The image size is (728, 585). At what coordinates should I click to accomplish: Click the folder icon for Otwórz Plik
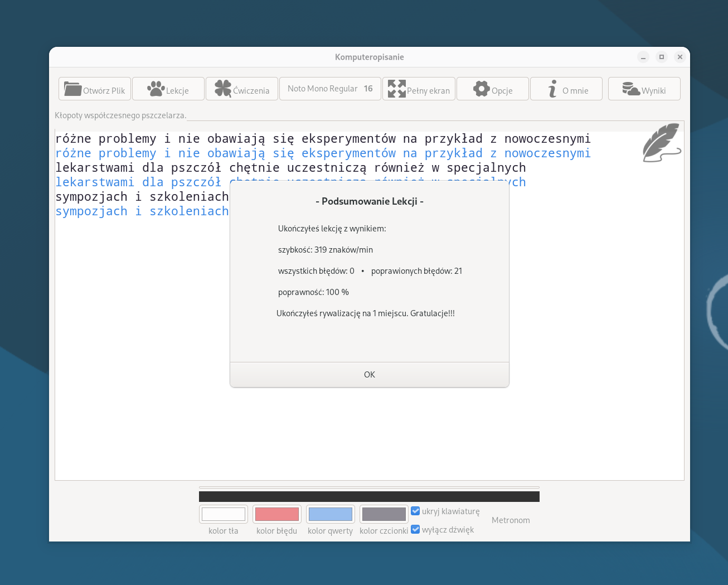(73, 89)
